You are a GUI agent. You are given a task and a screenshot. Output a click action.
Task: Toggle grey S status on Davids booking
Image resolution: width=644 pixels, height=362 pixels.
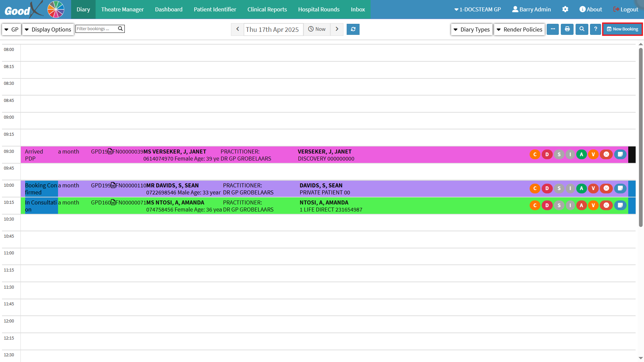[x=559, y=188]
